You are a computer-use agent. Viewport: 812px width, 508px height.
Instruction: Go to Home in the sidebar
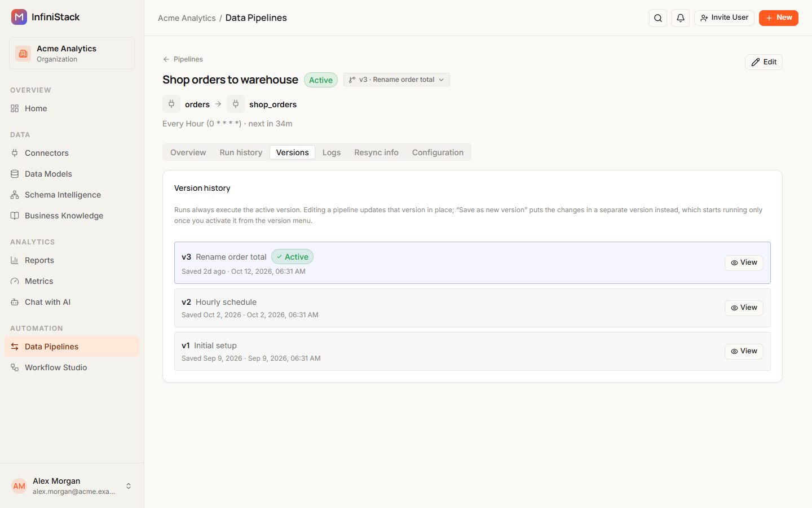pyautogui.click(x=72, y=108)
